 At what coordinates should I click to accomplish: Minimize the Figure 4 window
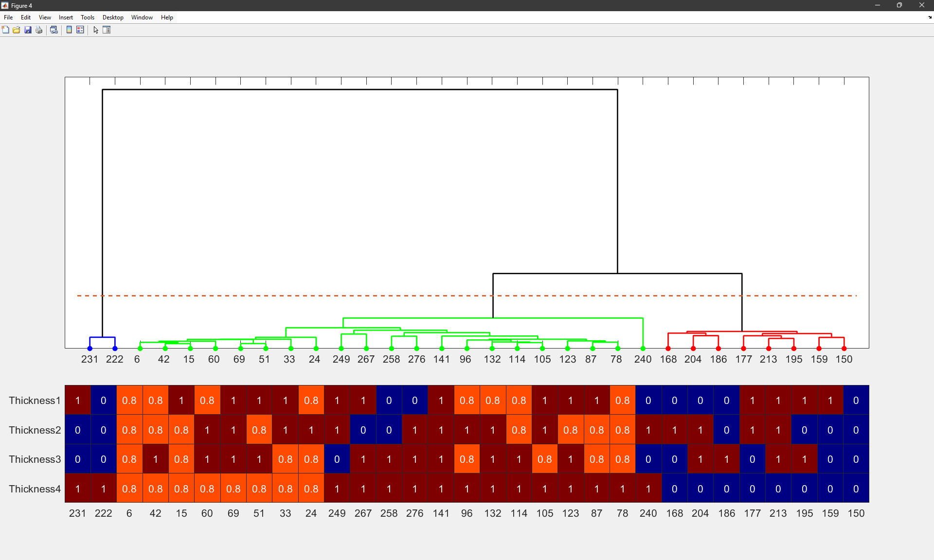878,5
